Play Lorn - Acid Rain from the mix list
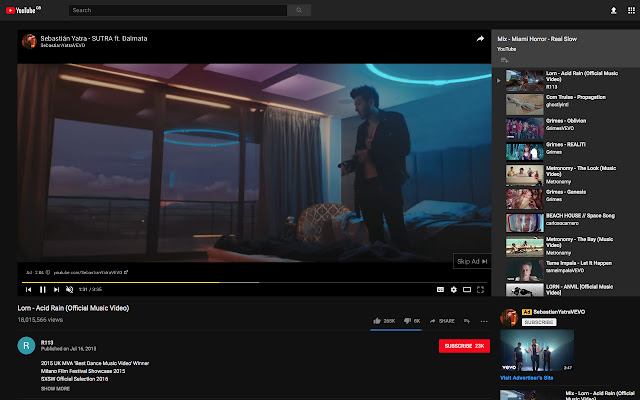 tap(565, 80)
